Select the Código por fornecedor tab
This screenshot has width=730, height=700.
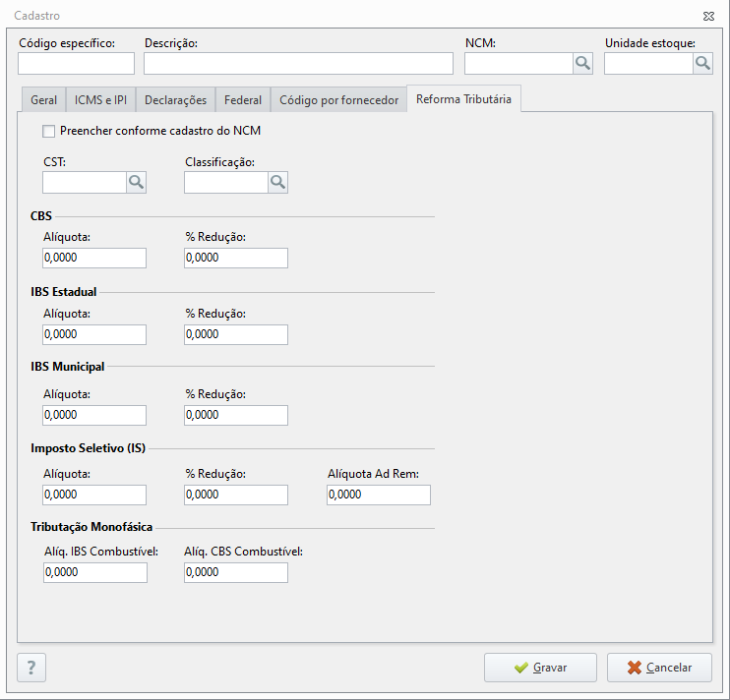coord(338,100)
